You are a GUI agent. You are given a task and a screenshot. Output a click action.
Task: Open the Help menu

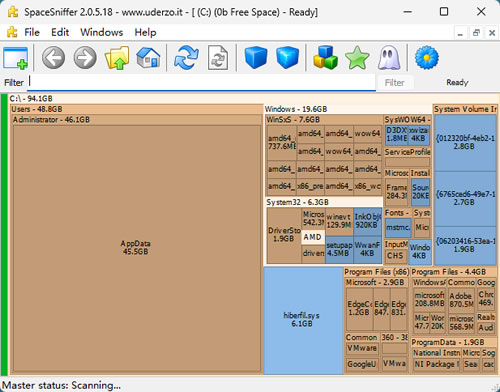145,32
